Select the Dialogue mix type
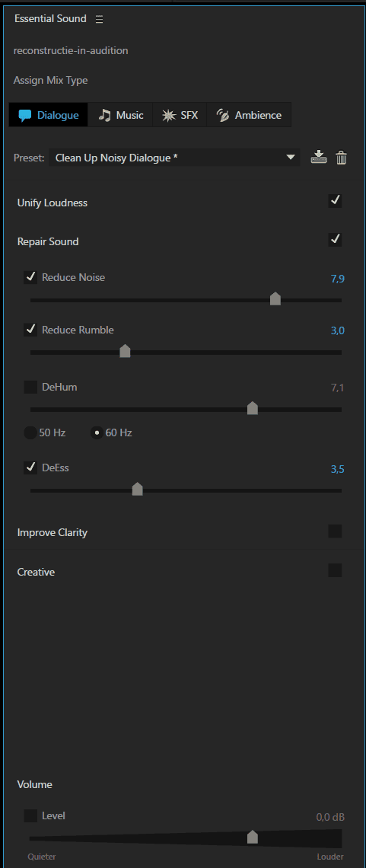Image resolution: width=366 pixels, height=868 pixels. click(x=49, y=115)
